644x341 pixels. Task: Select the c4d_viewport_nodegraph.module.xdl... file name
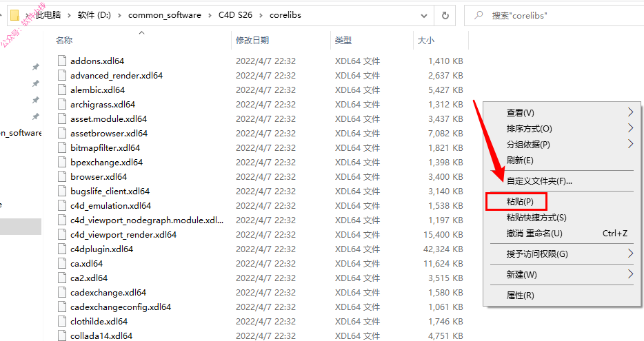pyautogui.click(x=147, y=220)
